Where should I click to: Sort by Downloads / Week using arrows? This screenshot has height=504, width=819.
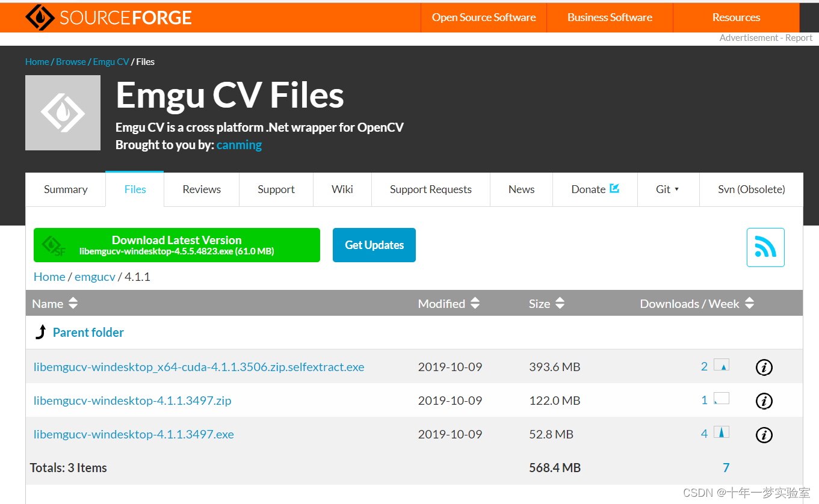(749, 304)
